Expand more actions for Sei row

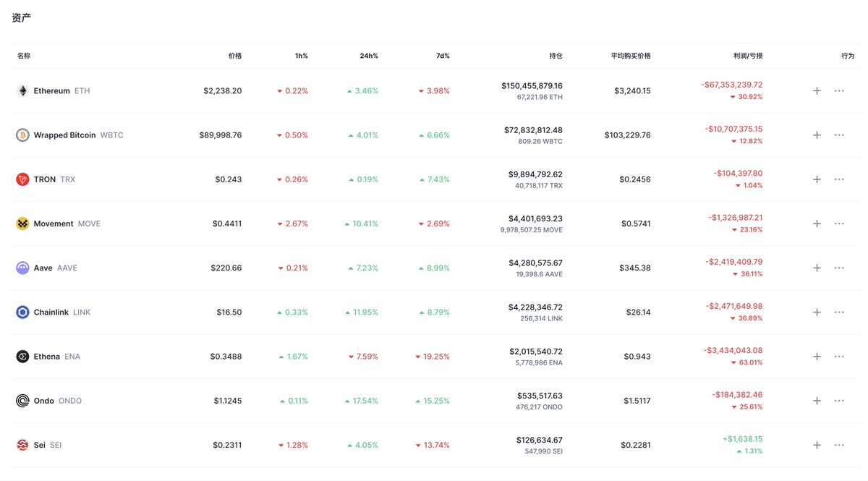tap(839, 445)
